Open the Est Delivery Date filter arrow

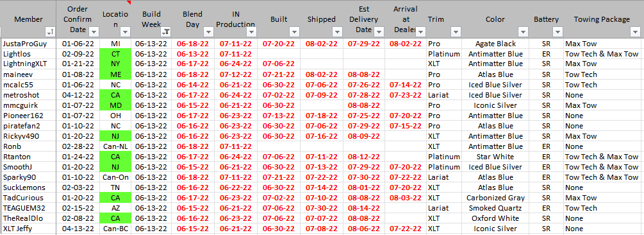(x=379, y=31)
